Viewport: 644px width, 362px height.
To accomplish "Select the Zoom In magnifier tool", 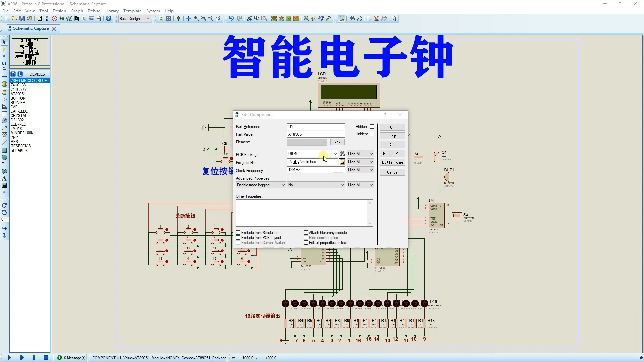I will coord(196,19).
